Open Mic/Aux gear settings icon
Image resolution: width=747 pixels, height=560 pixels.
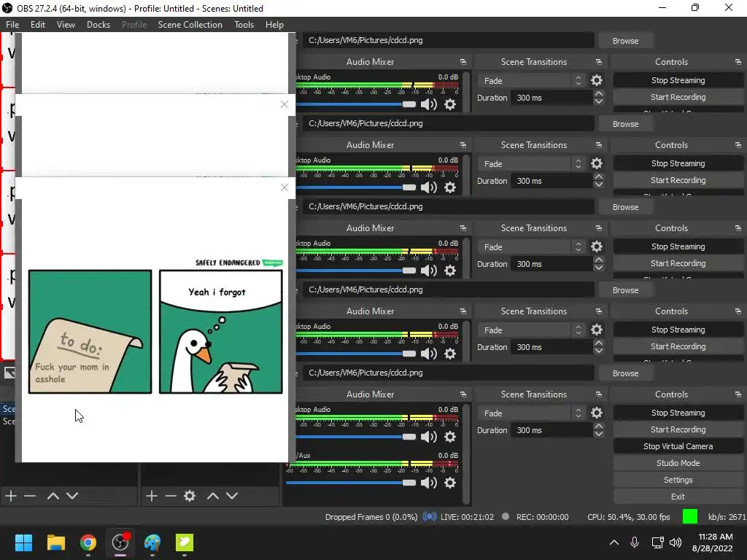449,483
